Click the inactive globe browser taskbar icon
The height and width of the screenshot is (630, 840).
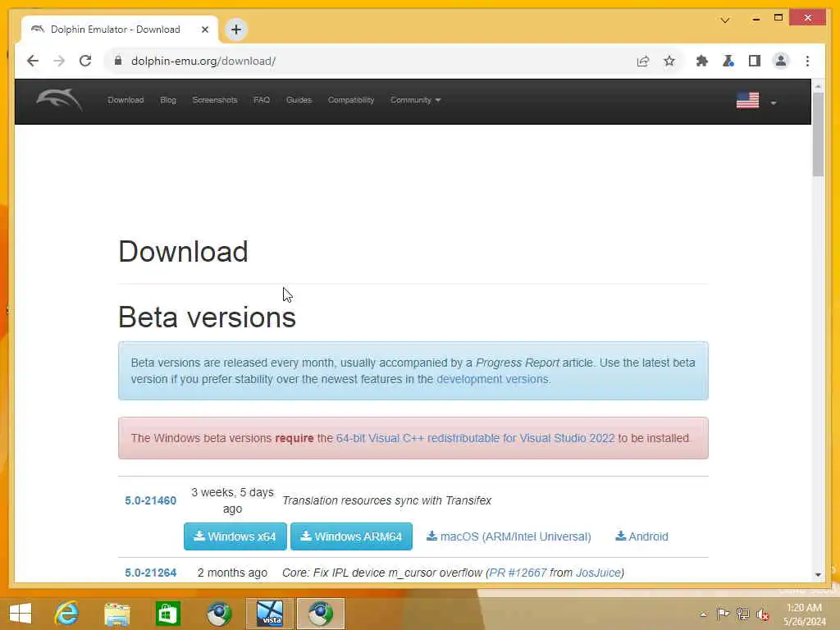(218, 614)
